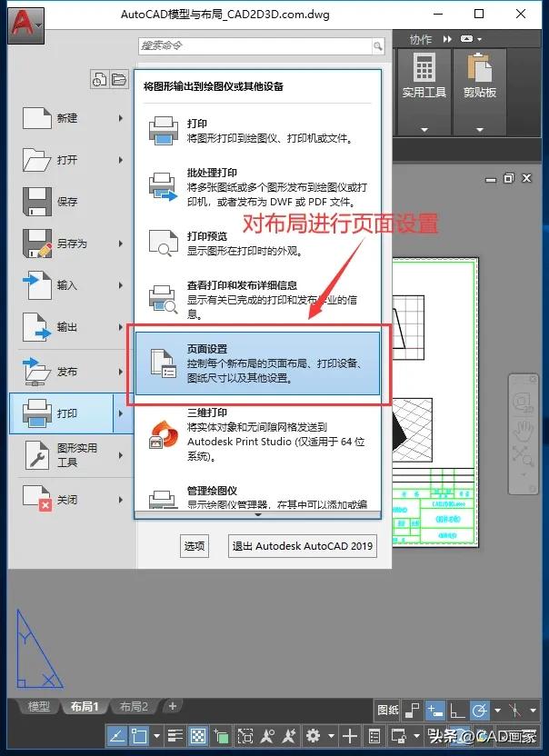Click the Print (打印) printer icon in left menu

[x=37, y=413]
